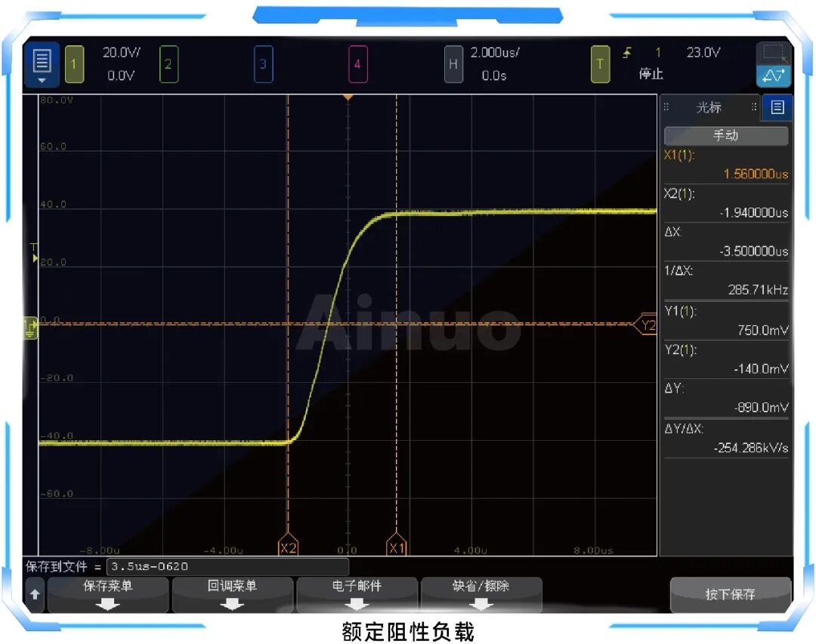
Task: Toggle channel 4 using the pink button
Action: pos(357,64)
